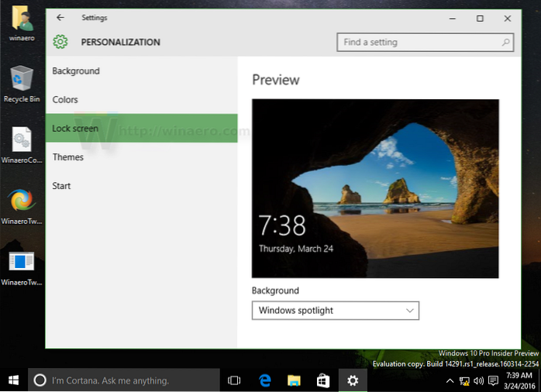This screenshot has width=541, height=392.
Task: Click the Personalization gear icon
Action: [x=60, y=43]
